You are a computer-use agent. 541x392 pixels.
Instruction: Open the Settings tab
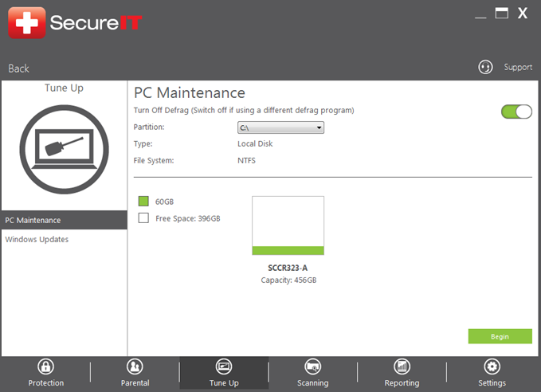pyautogui.click(x=492, y=374)
